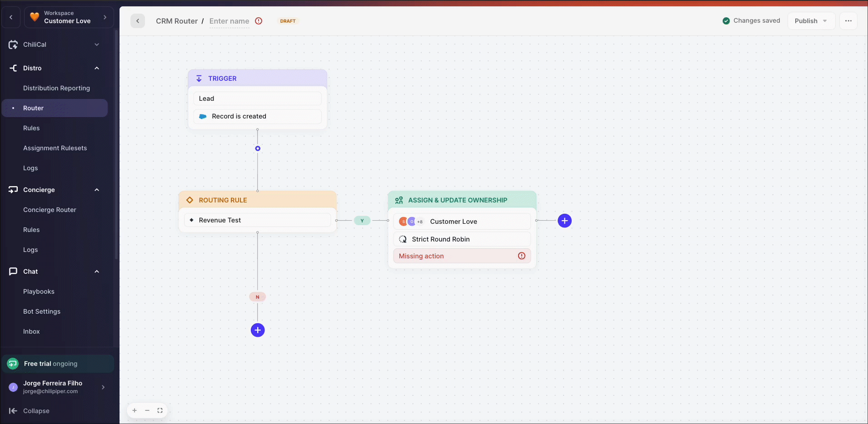Open Logs under Concierge
The height and width of the screenshot is (424, 868).
tap(30, 250)
